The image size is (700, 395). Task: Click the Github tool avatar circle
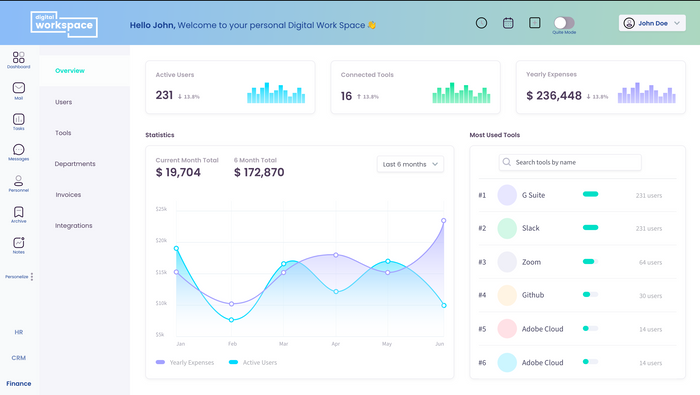[x=507, y=295]
